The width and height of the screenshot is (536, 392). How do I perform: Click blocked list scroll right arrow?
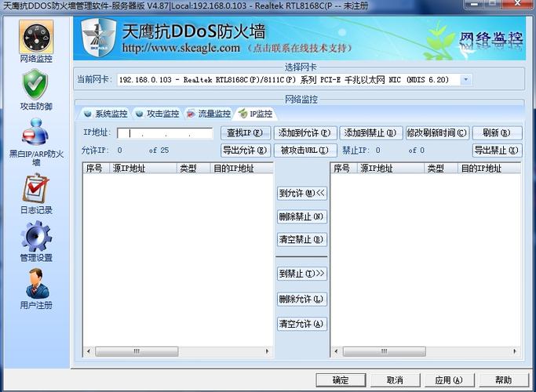point(515,351)
